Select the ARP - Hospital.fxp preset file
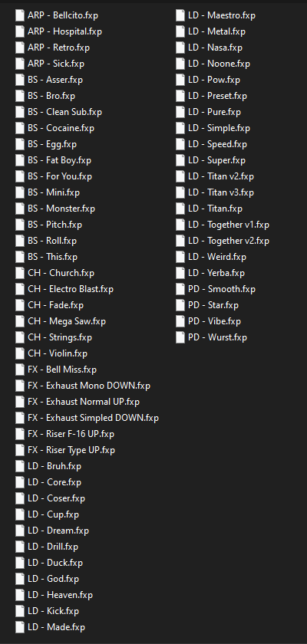 pyautogui.click(x=65, y=31)
